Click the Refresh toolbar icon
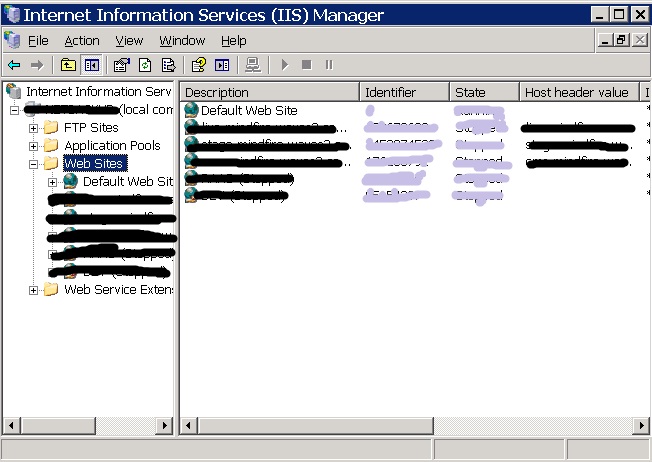The image size is (652, 462). 145,65
